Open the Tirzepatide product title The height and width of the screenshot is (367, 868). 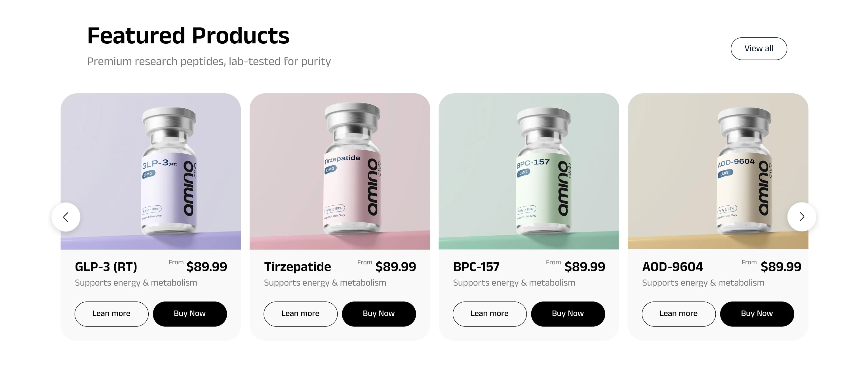coord(297,267)
